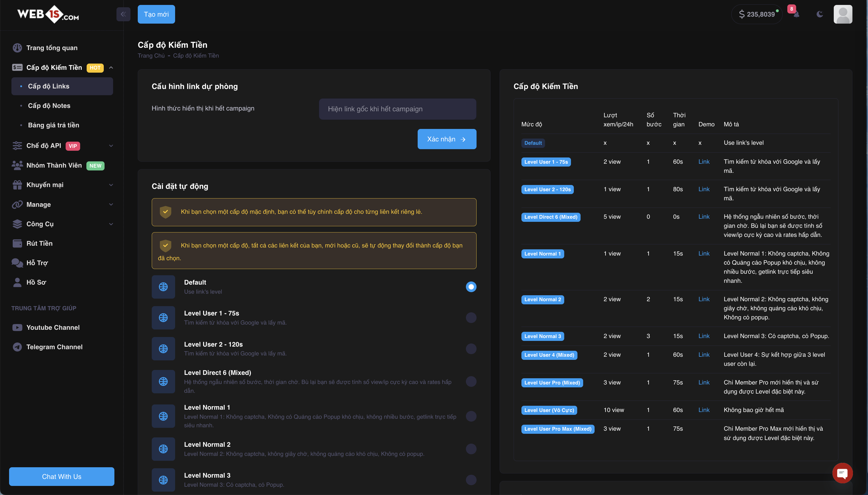The image size is (868, 495).
Task: Click globe icon of Level User 1 - 75s
Action: coord(163,318)
